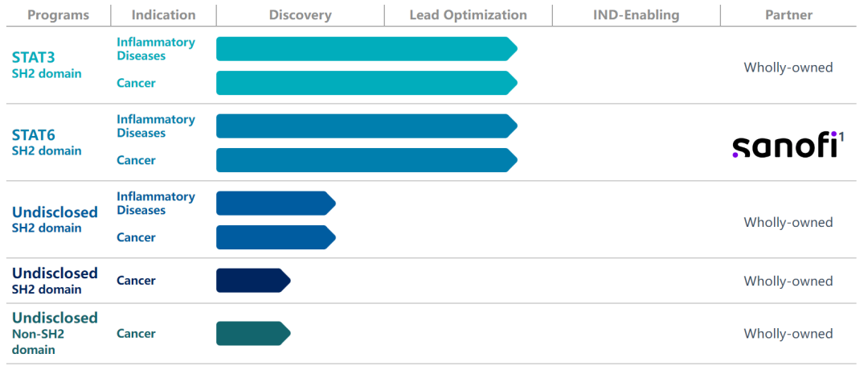868x366 pixels.
Task: Click the dark green Non-SH2 Cancer bar
Action: pos(252,333)
